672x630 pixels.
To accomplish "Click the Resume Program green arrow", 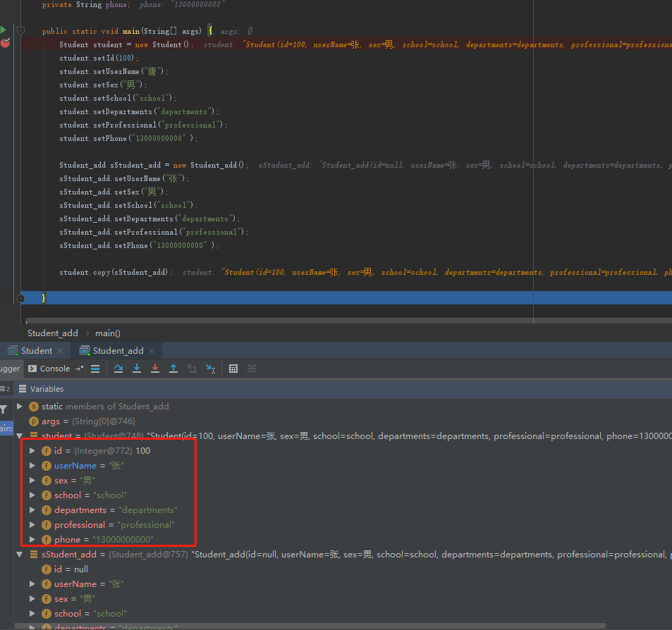I will point(3,30).
